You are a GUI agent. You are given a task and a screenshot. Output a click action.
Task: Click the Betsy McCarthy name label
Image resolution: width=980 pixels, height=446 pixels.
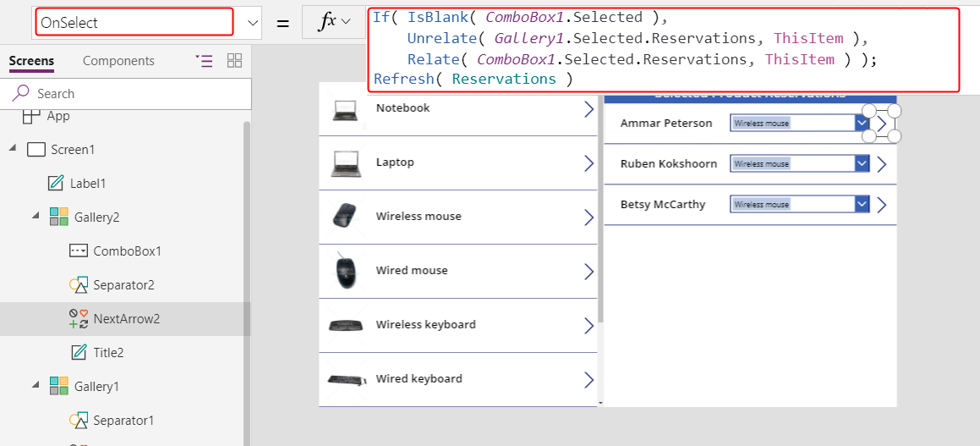coord(663,204)
